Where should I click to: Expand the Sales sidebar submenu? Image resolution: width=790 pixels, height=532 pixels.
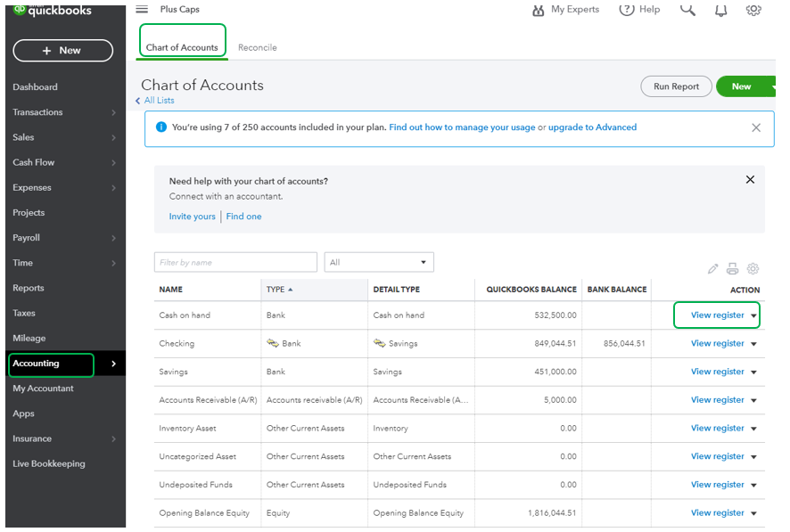(114, 137)
